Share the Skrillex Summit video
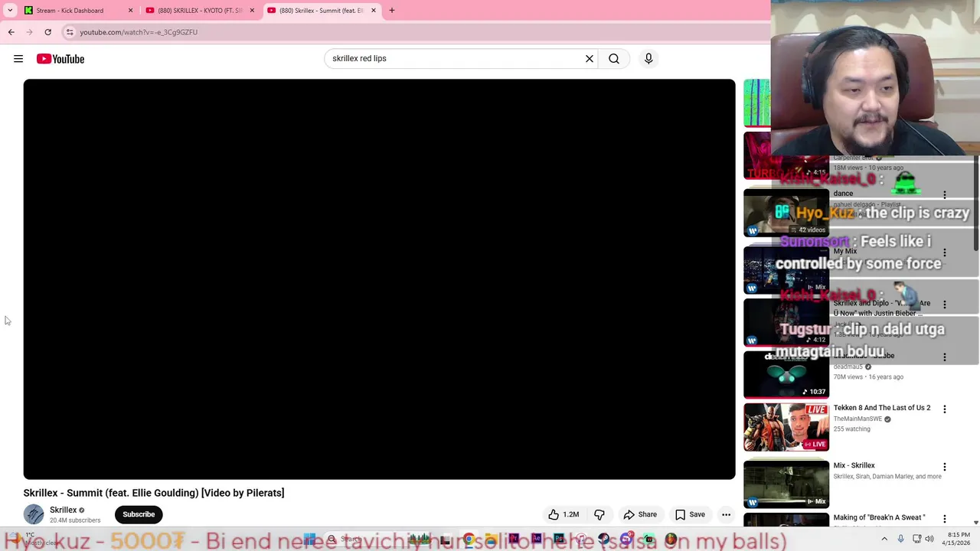 pyautogui.click(x=640, y=514)
